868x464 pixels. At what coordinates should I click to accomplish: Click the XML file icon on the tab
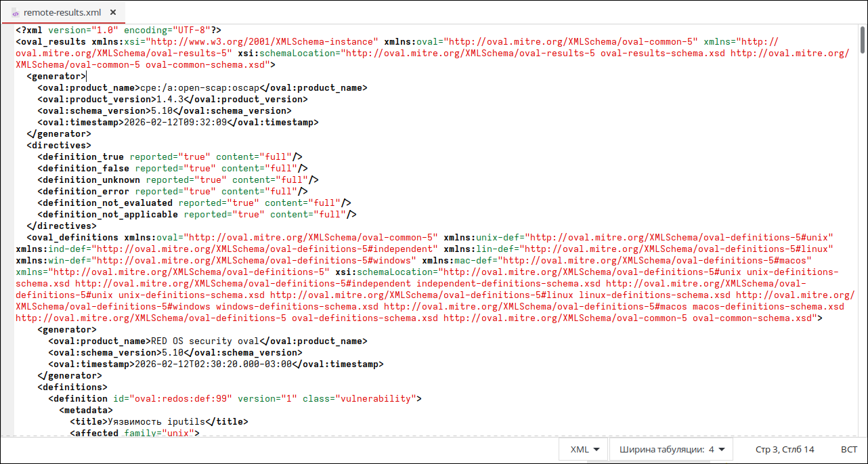point(16,13)
